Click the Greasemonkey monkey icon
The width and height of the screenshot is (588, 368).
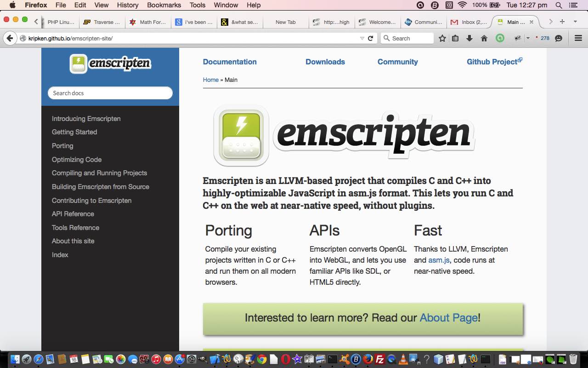pyautogui.click(x=518, y=38)
